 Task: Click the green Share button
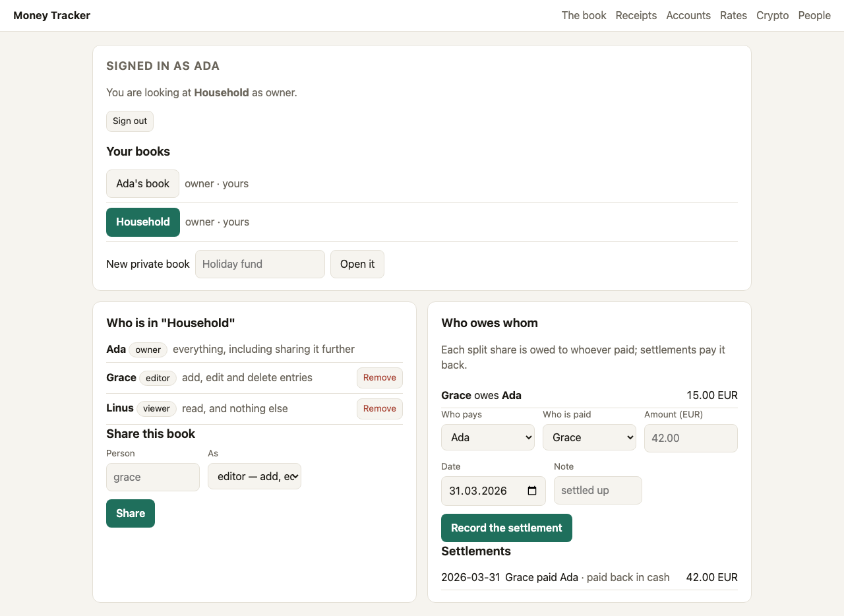[131, 513]
